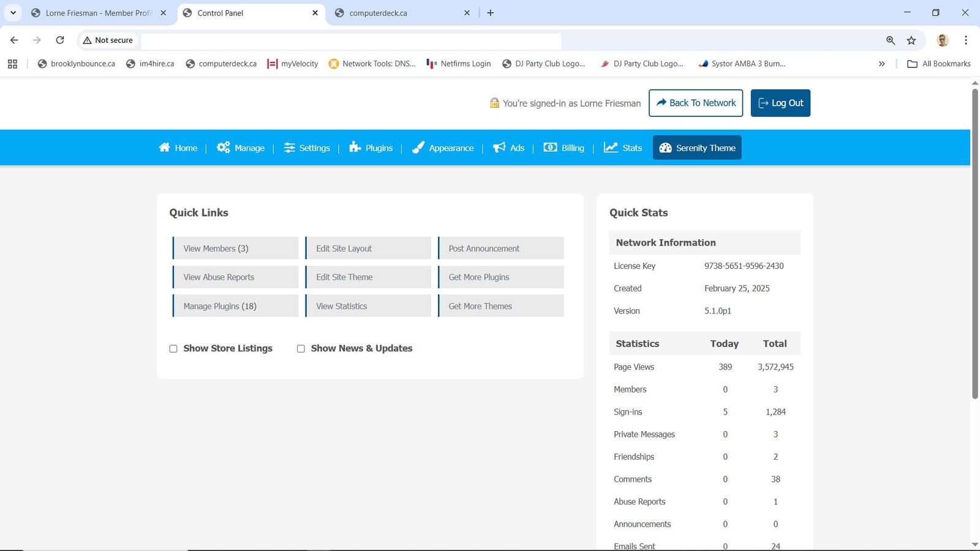Click the browser address bar field
The height and width of the screenshot is (551, 980).
(x=351, y=40)
